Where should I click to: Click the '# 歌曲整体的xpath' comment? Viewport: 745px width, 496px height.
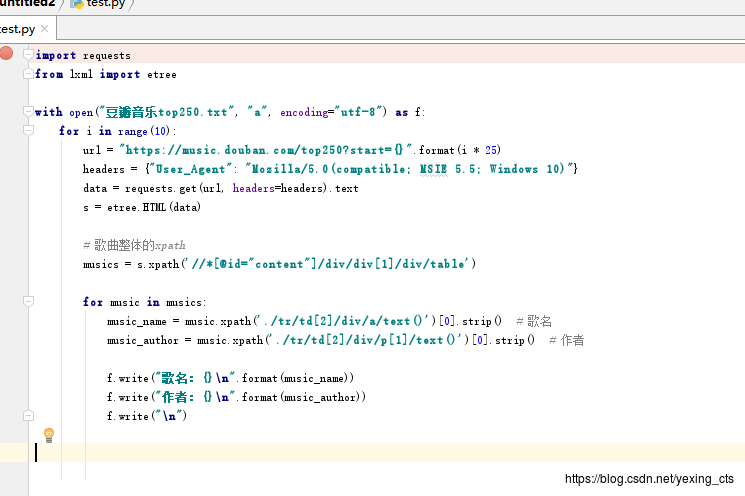134,245
